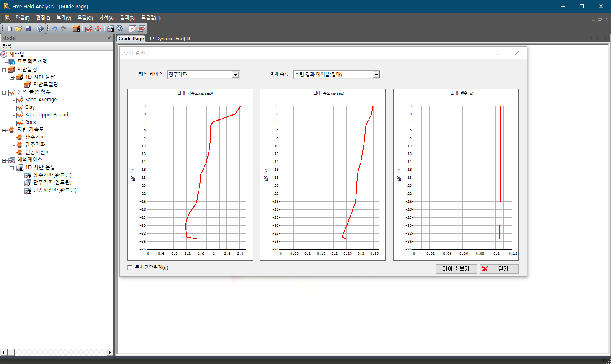Open ground properties from the soil layer toolbar icon
This screenshot has height=364, width=611.
tap(76, 28)
